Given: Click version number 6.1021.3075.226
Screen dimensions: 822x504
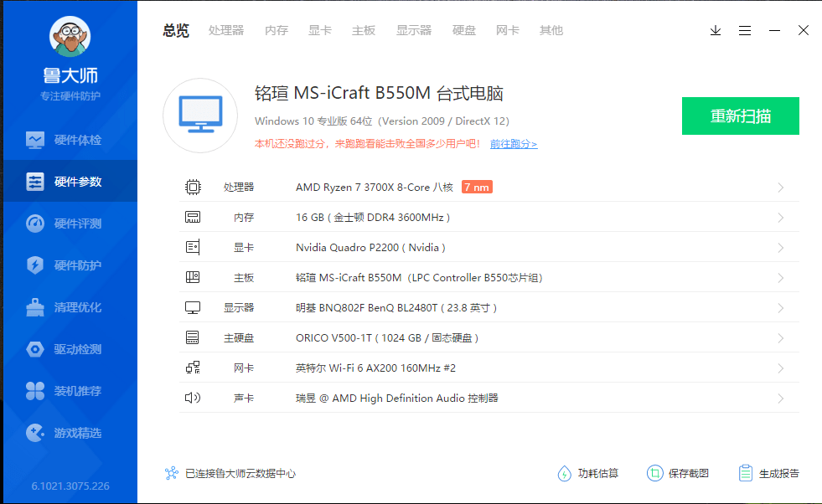Looking at the screenshot, I should (70, 486).
